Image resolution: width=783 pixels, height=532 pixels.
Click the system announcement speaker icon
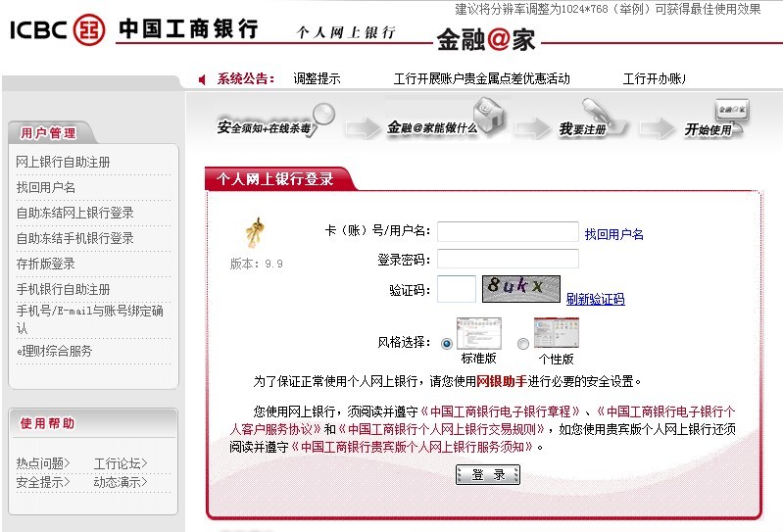coord(202,79)
